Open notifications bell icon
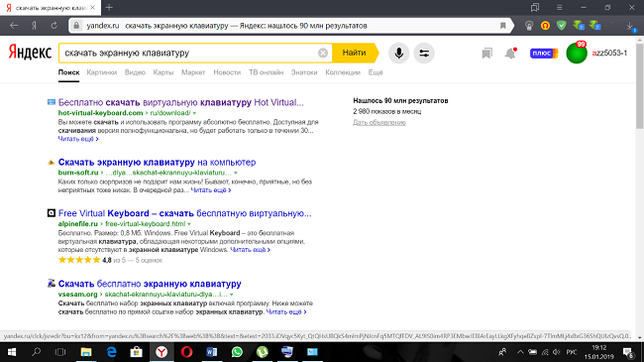The height and width of the screenshot is (362, 644). coord(510,54)
